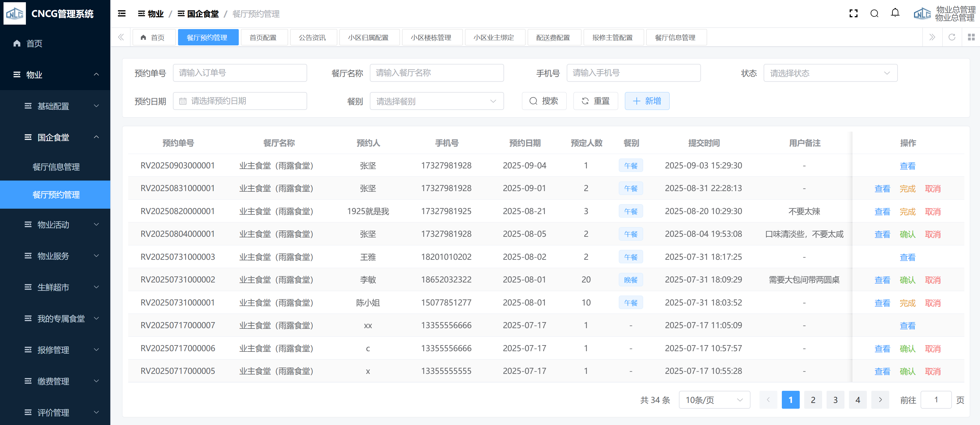Go to pagination page 3
The width and height of the screenshot is (980, 425).
[835, 400]
